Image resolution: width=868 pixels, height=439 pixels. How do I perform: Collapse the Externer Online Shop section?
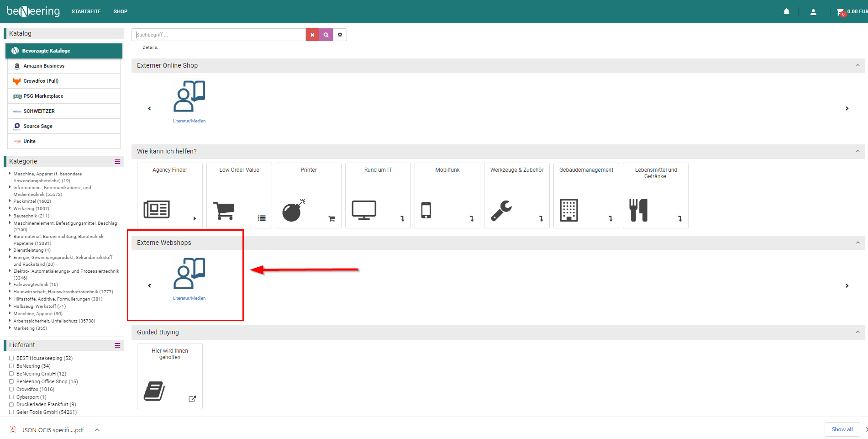click(857, 65)
